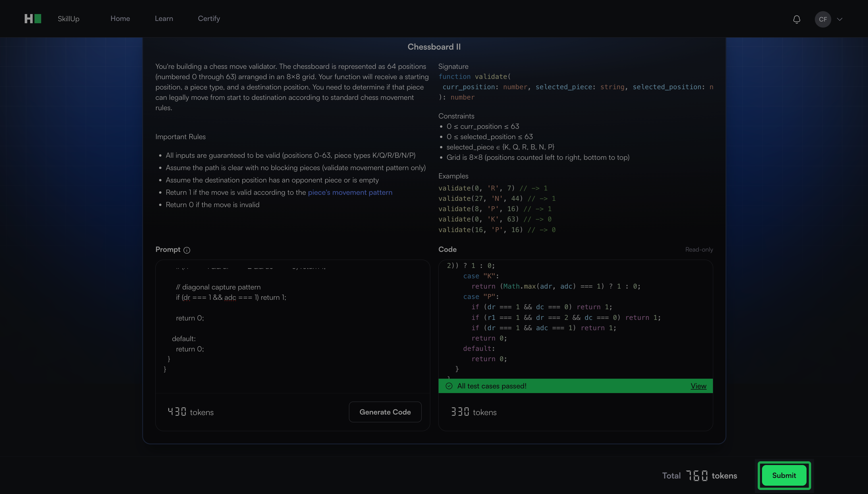868x494 pixels.
Task: Click the 430 tokens prompt counter
Action: 190,412
